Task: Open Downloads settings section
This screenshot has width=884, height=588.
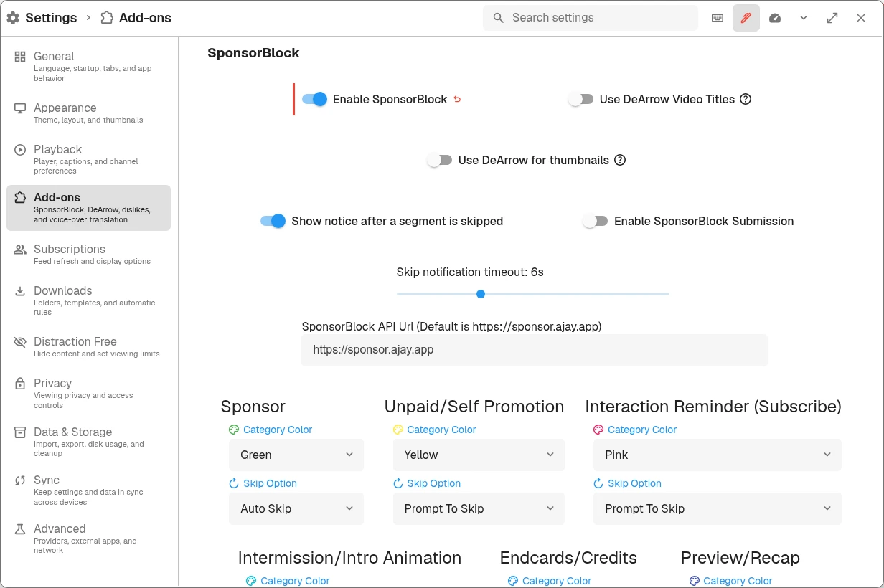Action: (89, 301)
